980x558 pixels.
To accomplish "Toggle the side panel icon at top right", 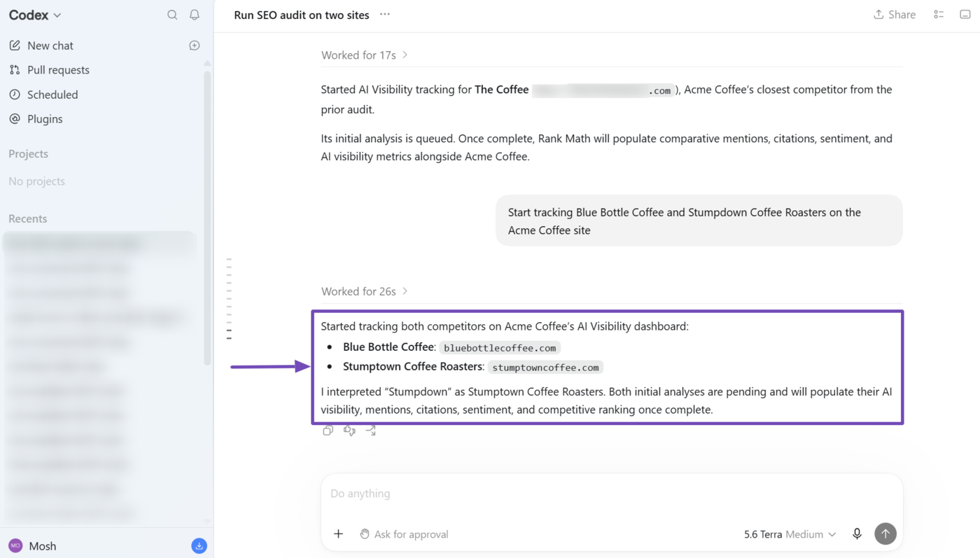I will tap(965, 15).
